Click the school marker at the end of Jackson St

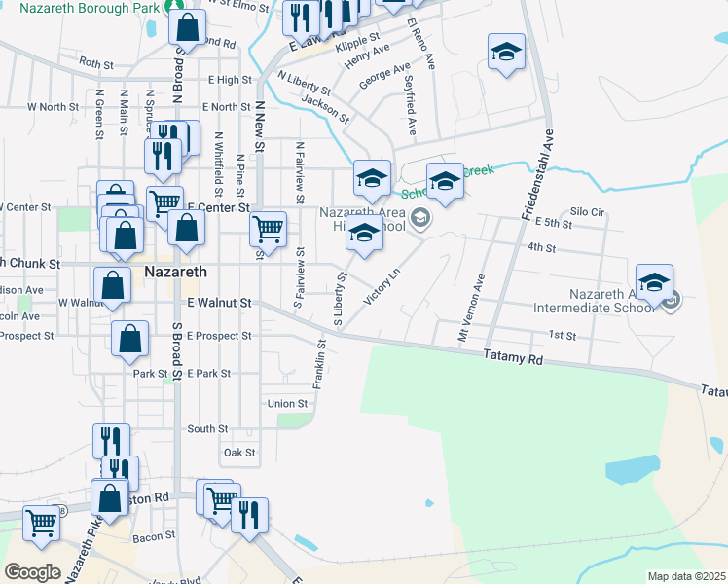point(372,180)
